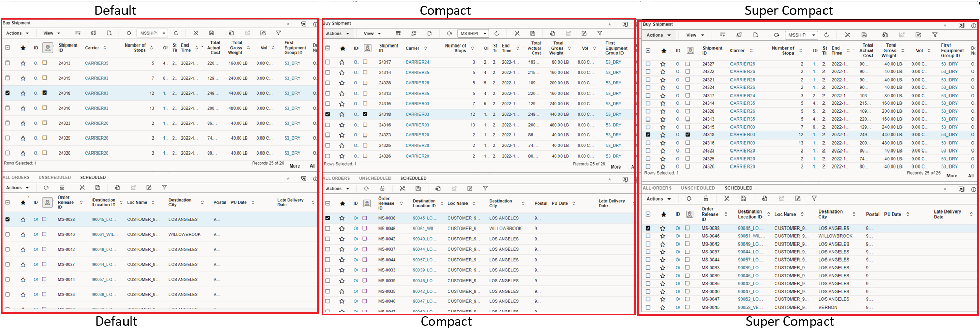Viewport: 980px width, 334px height.
Task: Click tools icon in Default Buy Shipment toolbar
Action: pos(196,33)
